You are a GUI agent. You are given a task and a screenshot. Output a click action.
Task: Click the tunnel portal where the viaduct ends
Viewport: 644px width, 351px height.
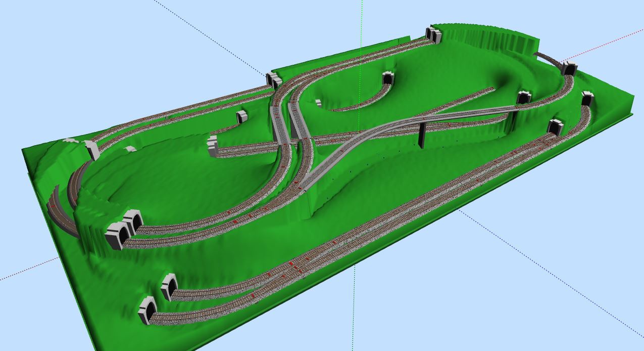coord(524,97)
